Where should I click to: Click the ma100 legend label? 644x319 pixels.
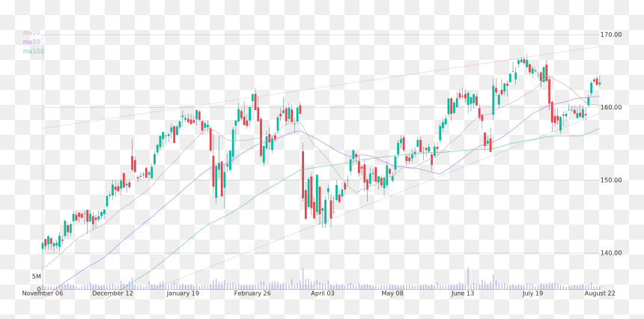(33, 52)
